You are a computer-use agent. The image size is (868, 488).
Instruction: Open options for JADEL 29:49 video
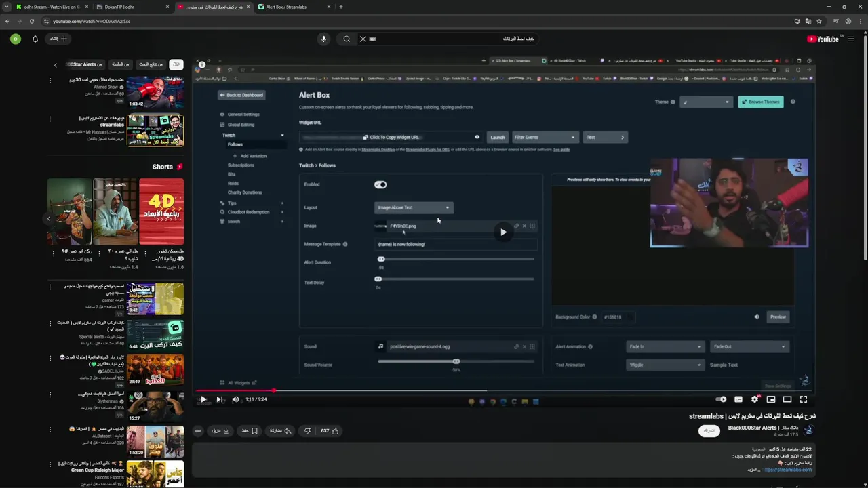pyautogui.click(x=50, y=358)
